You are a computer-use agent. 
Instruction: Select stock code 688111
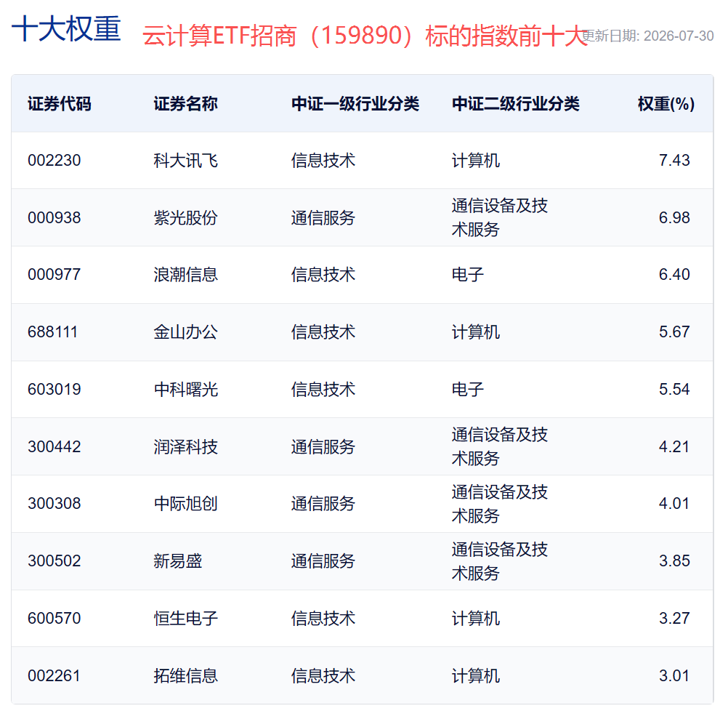pos(52,332)
